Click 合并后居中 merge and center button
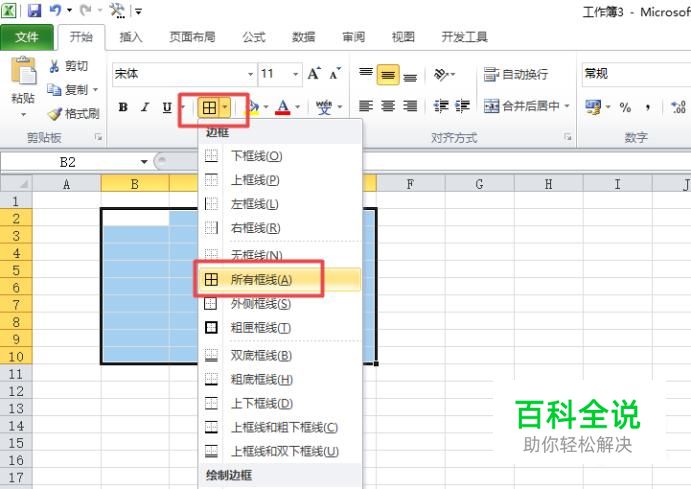This screenshot has height=489, width=691. coord(522,106)
